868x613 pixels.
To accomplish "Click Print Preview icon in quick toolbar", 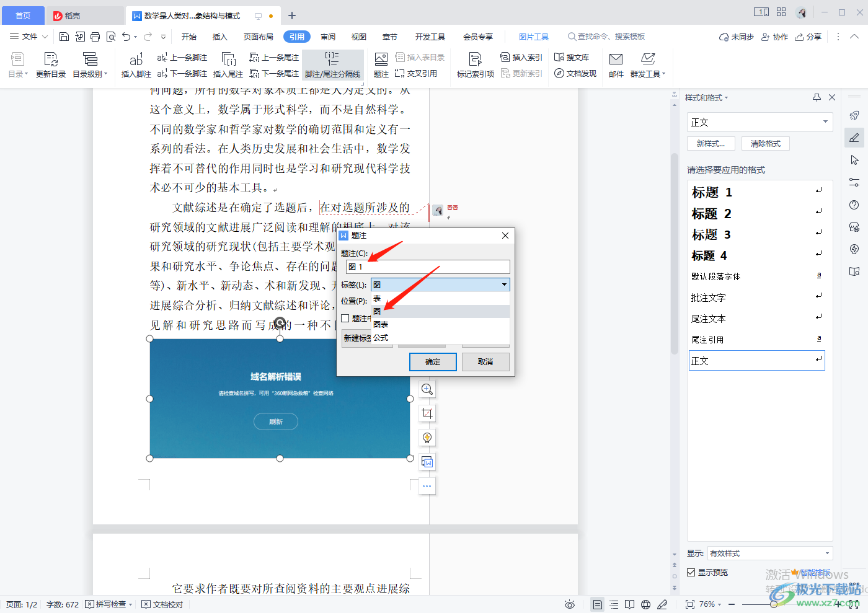I will [x=111, y=37].
